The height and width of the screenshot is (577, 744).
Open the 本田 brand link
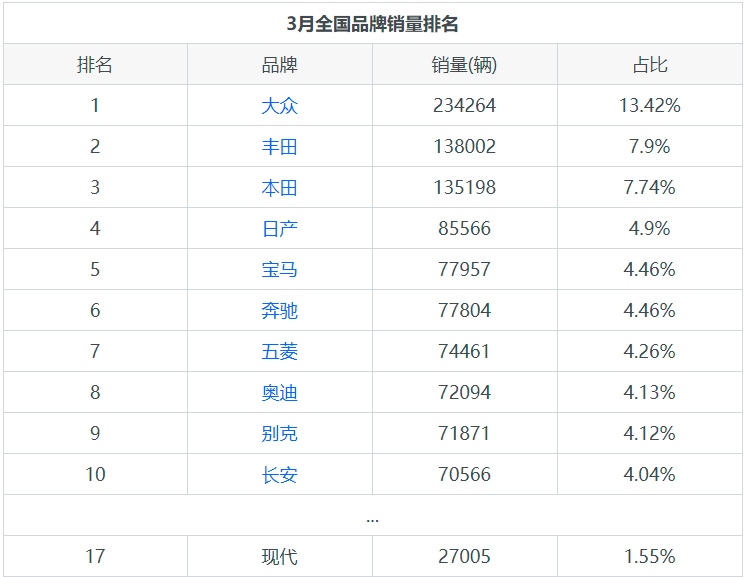click(279, 187)
